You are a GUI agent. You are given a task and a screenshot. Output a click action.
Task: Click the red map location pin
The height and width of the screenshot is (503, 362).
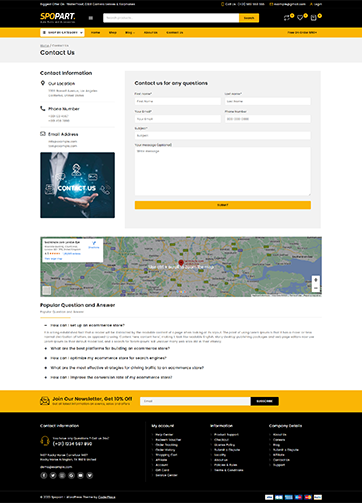[181, 263]
